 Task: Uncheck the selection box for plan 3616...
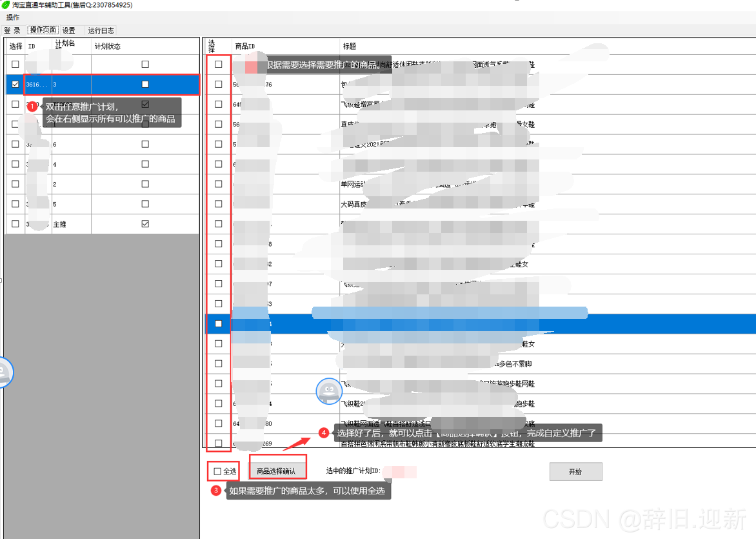coord(15,85)
